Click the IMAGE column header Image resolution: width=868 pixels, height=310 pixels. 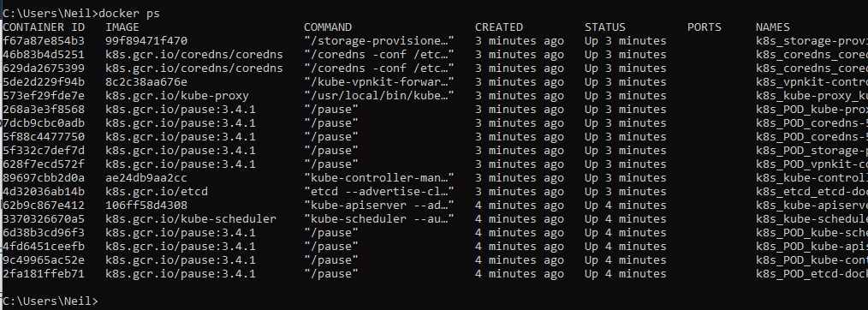tap(122, 27)
